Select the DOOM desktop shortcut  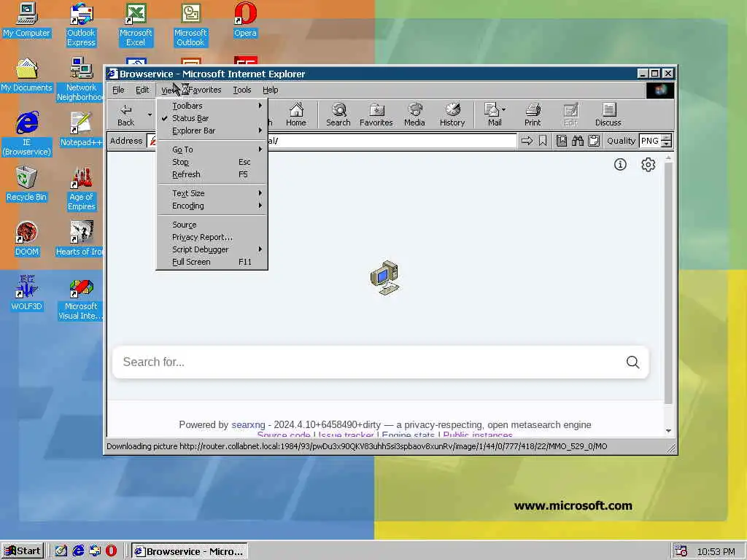coord(26,239)
